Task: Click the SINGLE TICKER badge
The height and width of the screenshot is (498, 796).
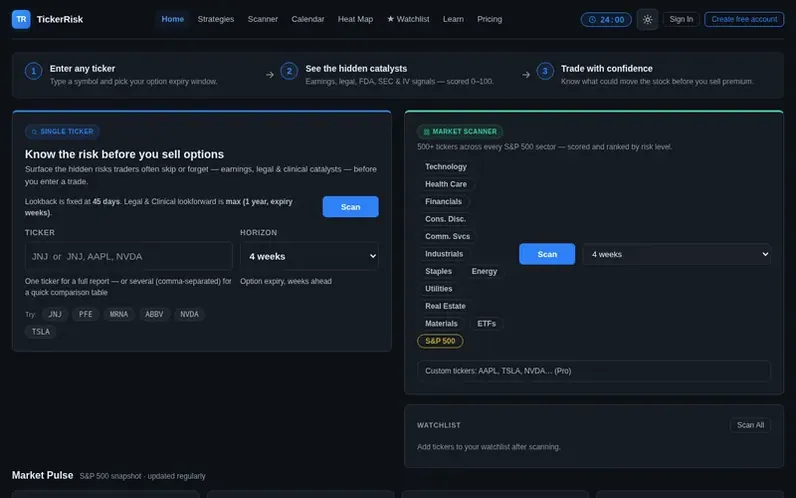Action: coord(62,131)
